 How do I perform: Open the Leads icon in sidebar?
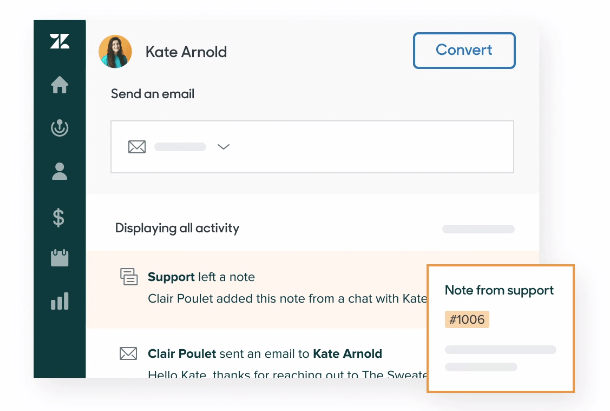(x=59, y=128)
